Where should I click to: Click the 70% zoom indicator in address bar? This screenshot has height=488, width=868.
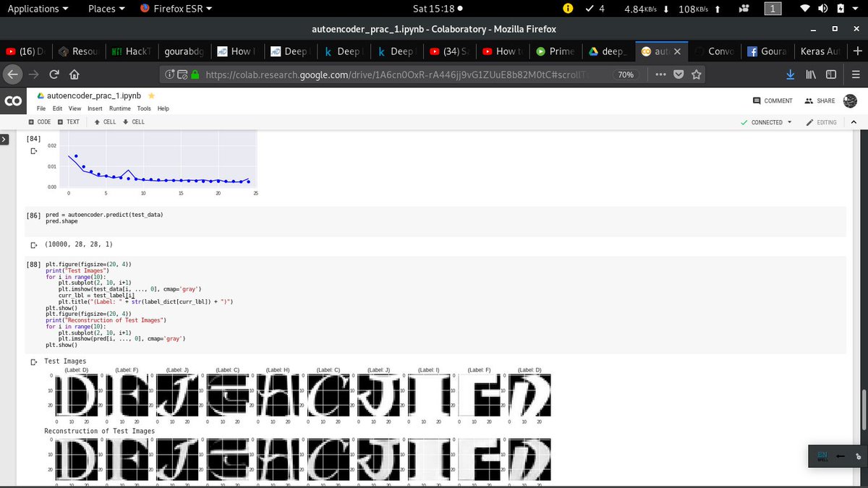pyautogui.click(x=626, y=74)
